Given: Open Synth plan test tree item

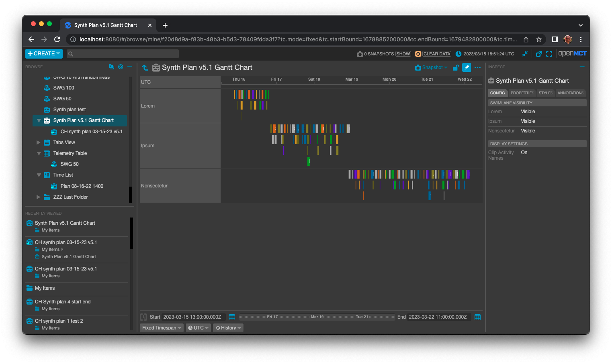Looking at the screenshot, I should pyautogui.click(x=70, y=110).
